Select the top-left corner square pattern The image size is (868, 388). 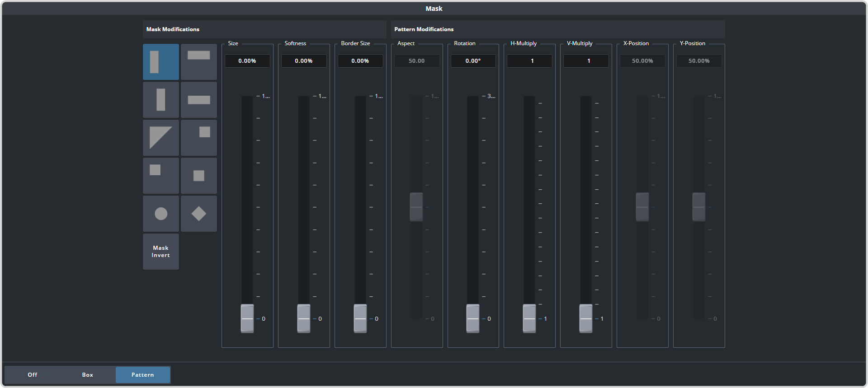[x=161, y=176]
